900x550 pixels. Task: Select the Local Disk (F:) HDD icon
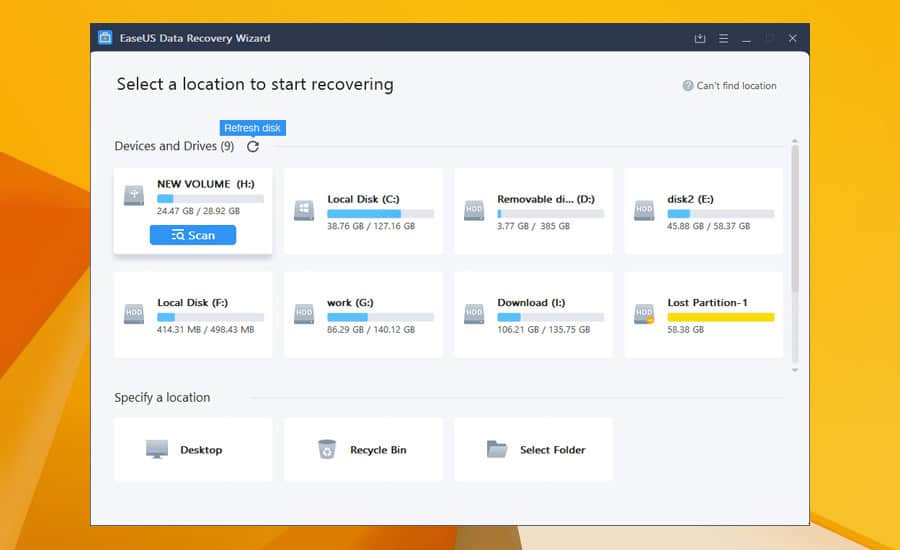click(134, 314)
